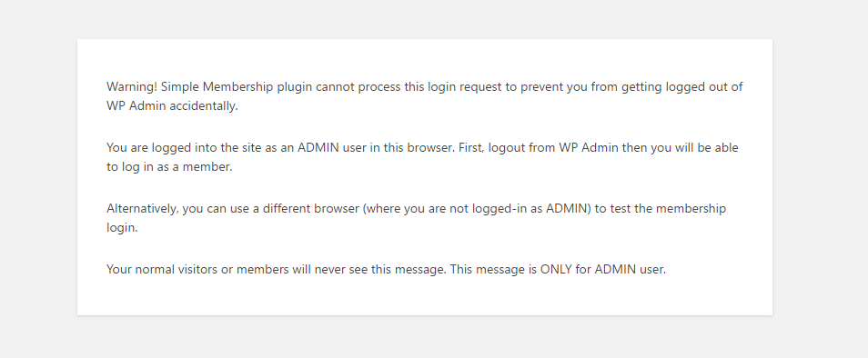Click "getting logged out of" in first paragraph
Viewport: 868px width, 358px height.
tap(682, 86)
